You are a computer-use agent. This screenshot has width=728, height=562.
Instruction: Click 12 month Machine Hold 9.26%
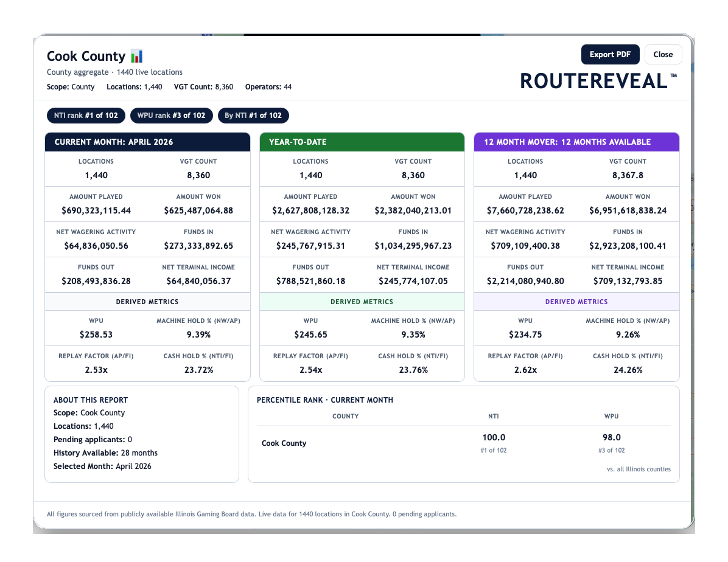click(628, 335)
